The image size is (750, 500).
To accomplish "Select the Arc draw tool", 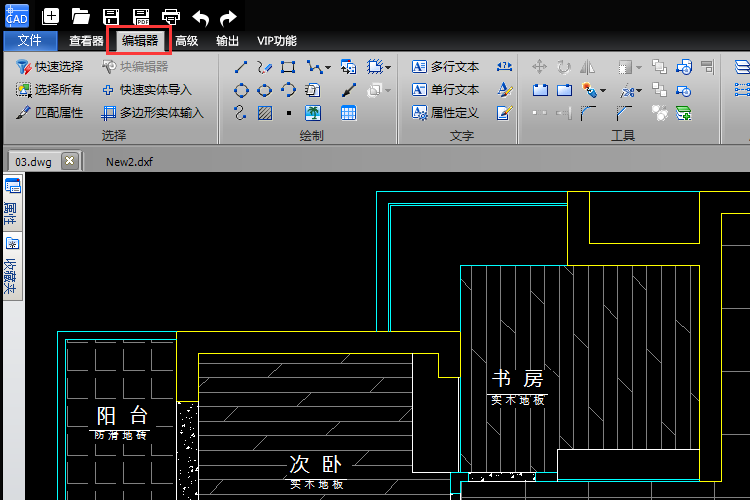I will pos(288,90).
